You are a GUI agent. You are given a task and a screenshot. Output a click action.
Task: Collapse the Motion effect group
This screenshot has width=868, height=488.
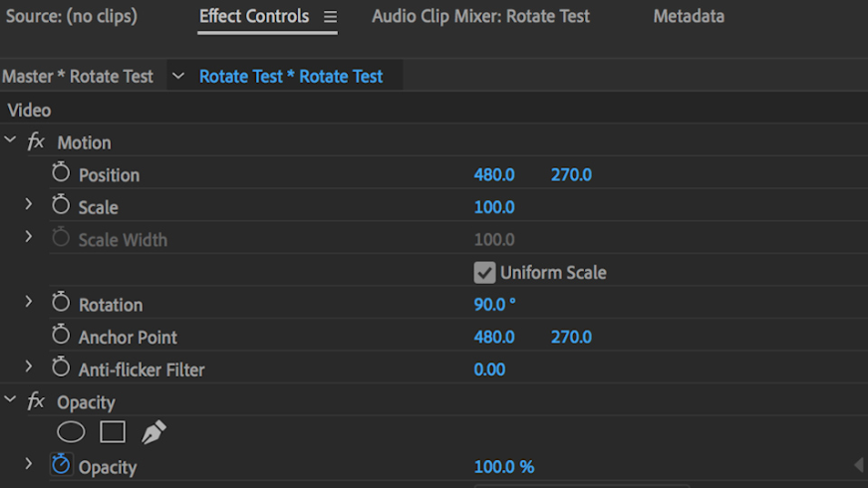tap(11, 141)
